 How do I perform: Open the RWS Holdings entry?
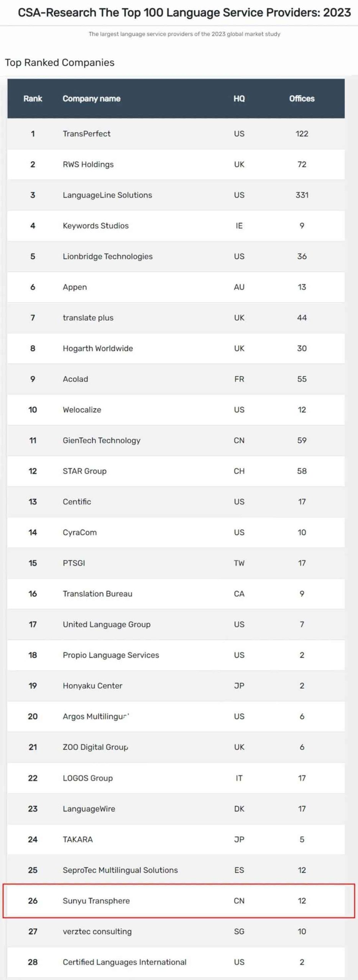(88, 164)
